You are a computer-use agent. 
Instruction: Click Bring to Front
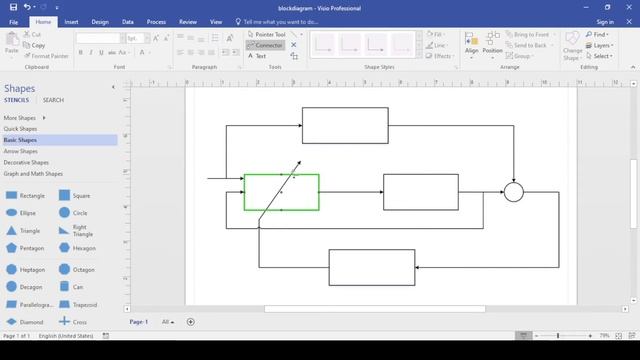click(527, 34)
